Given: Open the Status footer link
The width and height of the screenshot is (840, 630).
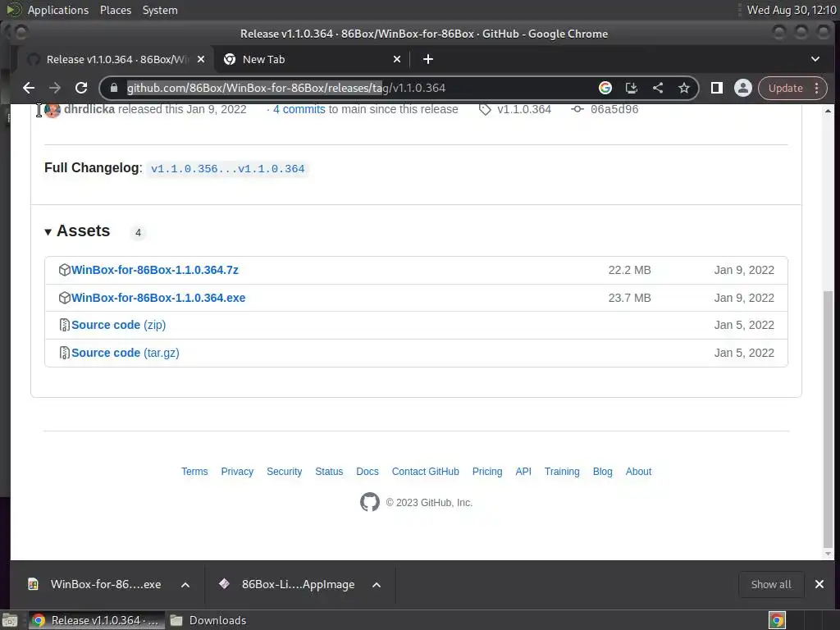Looking at the screenshot, I should (x=329, y=472).
